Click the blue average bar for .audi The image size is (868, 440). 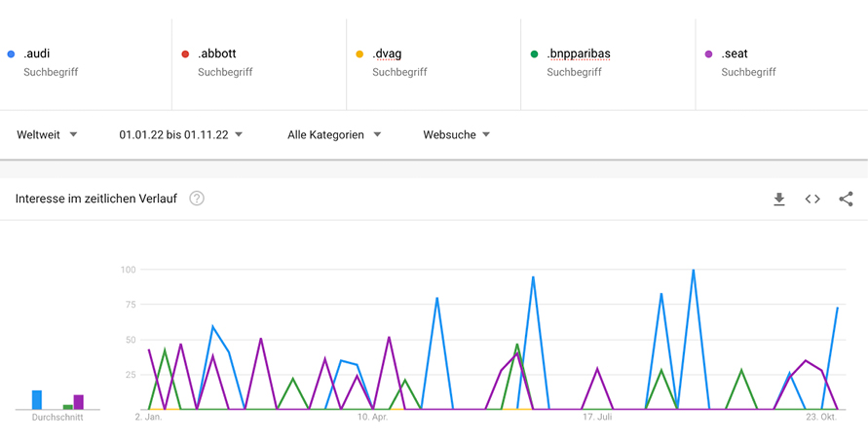37,400
